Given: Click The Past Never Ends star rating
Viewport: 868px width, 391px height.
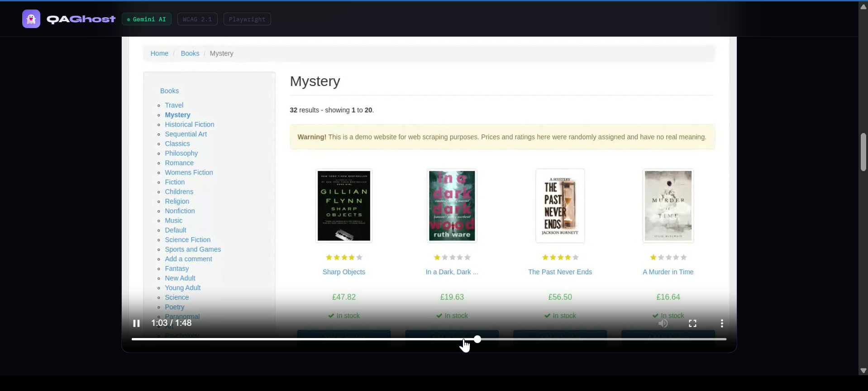Looking at the screenshot, I should coord(560,257).
